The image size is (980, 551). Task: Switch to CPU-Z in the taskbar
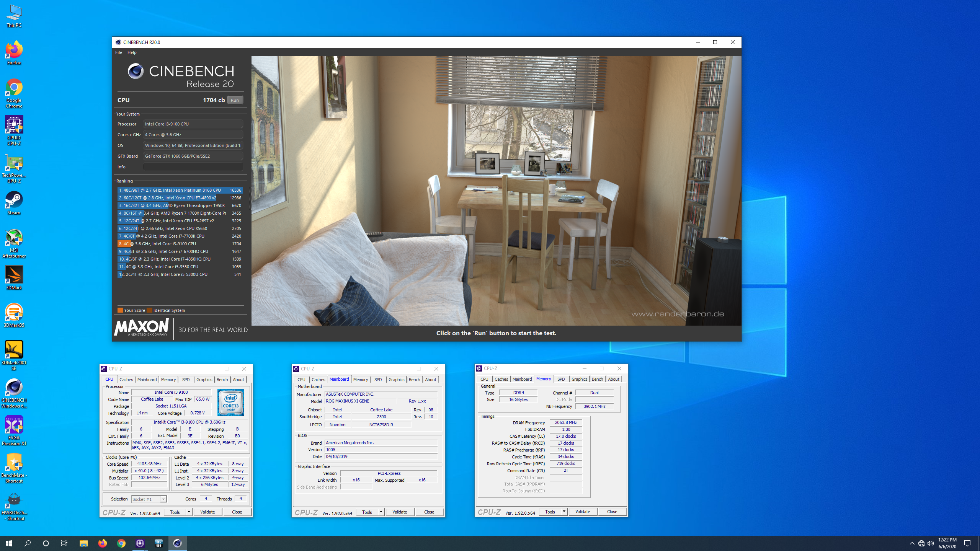tap(140, 543)
